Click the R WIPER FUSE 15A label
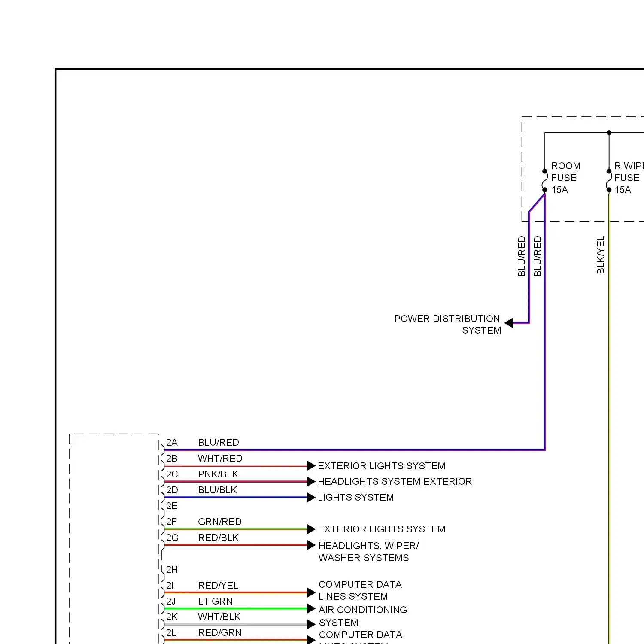Viewport: 644px width, 644px height. 629,178
